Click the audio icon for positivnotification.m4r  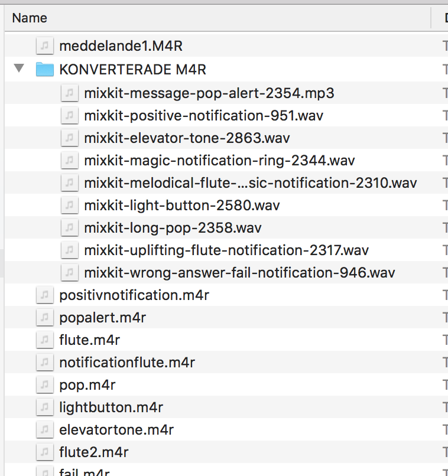44,295
